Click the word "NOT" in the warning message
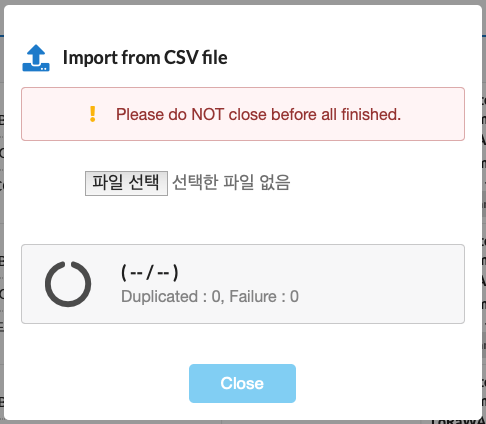This screenshot has width=486, height=424. (207, 114)
